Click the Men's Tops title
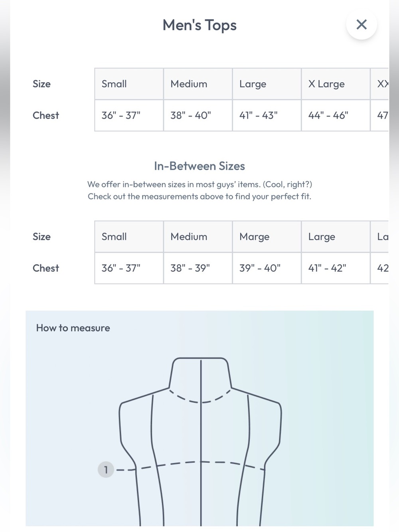Screen dimensions: 399x532 [199, 25]
